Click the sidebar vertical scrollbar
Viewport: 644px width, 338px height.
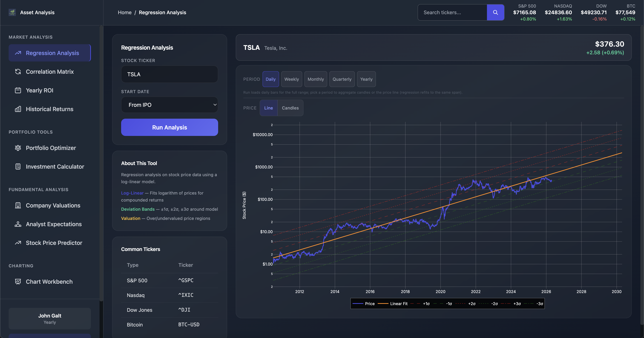(x=101, y=163)
